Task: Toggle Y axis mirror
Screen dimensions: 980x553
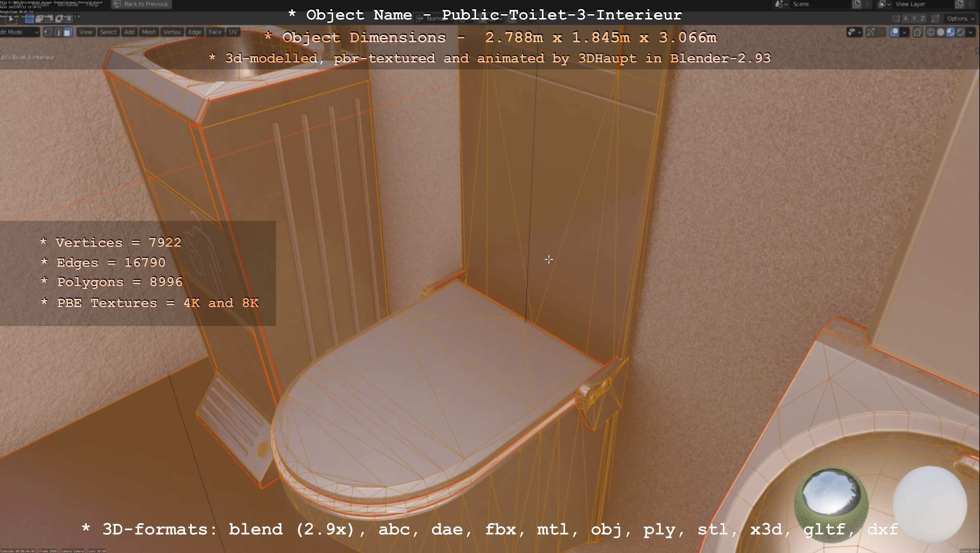Action: tap(914, 19)
